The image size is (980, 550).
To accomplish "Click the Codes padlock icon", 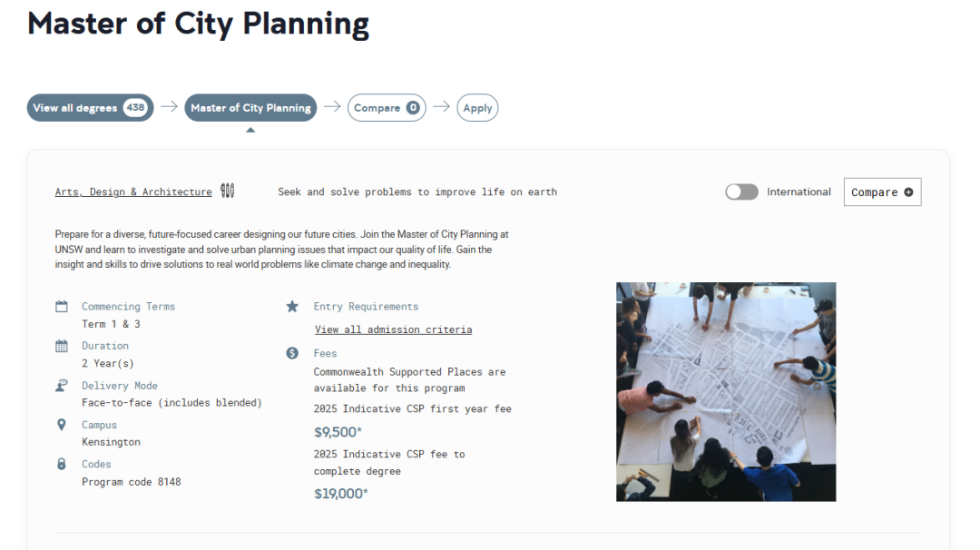I will 62,464.
